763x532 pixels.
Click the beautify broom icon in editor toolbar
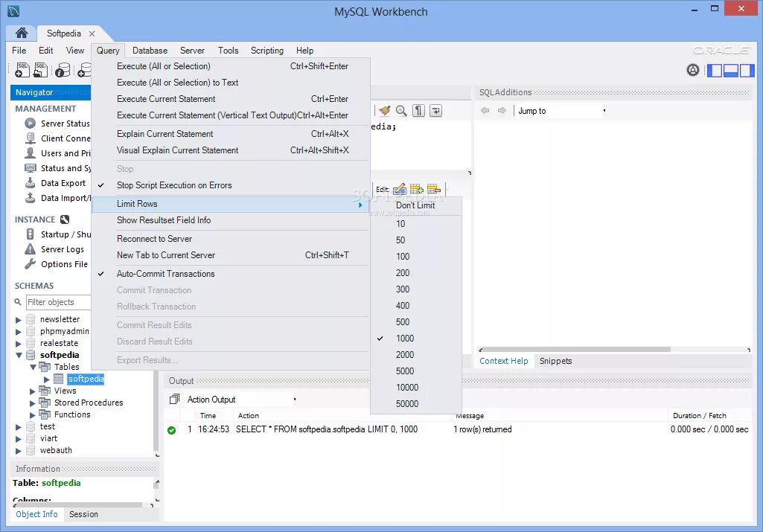coord(384,111)
